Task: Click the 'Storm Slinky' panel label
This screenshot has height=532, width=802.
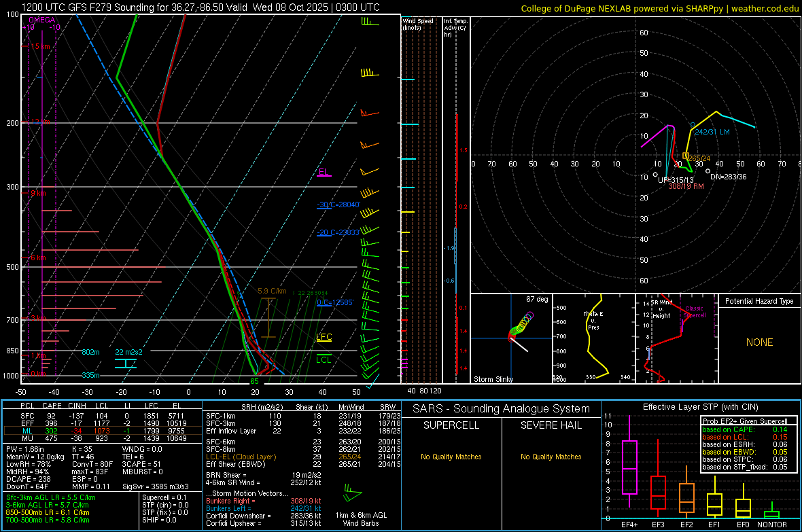Action: (493, 379)
